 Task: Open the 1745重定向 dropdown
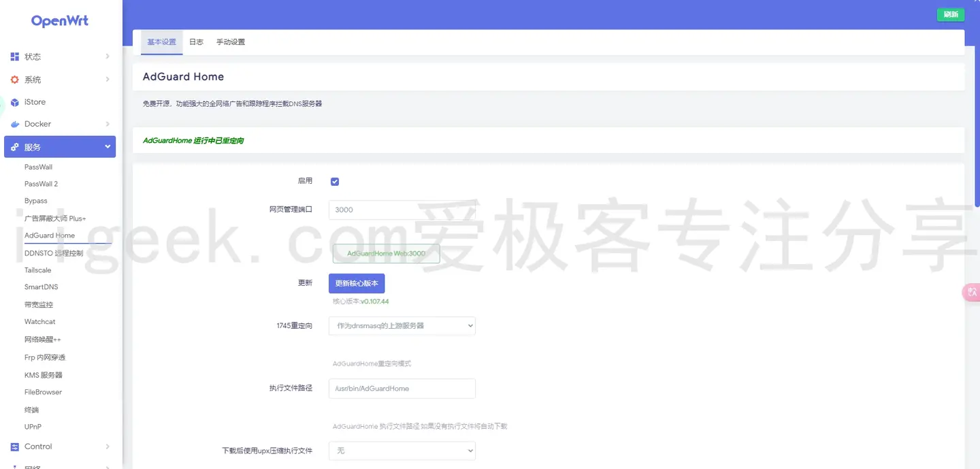point(402,325)
